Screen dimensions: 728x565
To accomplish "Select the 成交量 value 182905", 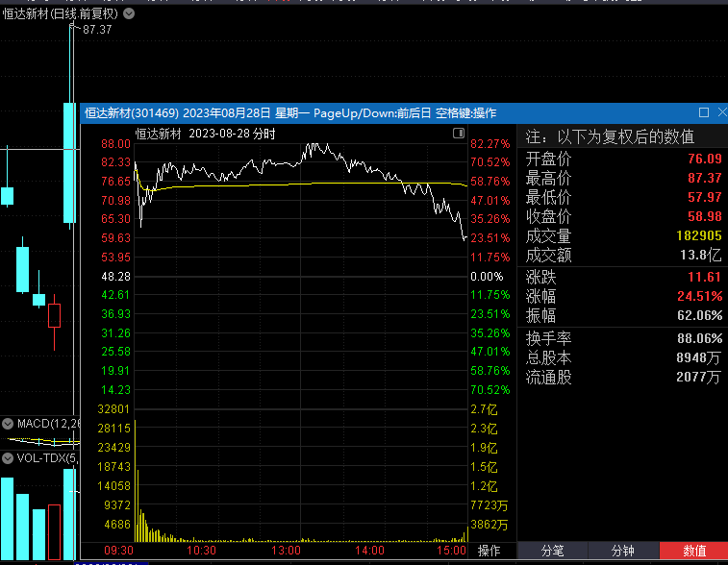I will [699, 235].
